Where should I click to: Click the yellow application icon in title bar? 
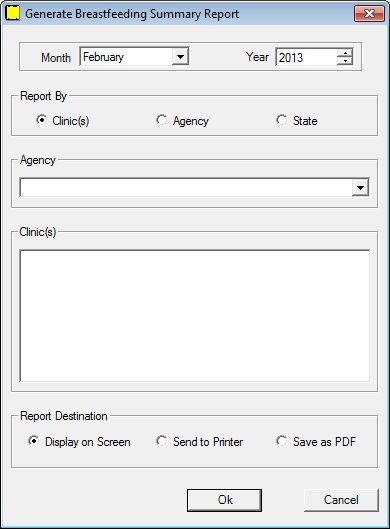(x=13, y=13)
